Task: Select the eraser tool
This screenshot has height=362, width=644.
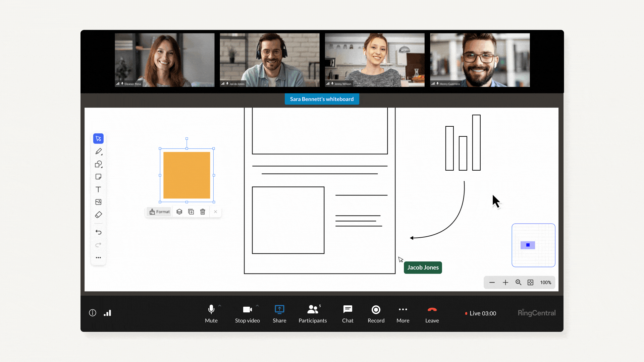Action: 98,215
